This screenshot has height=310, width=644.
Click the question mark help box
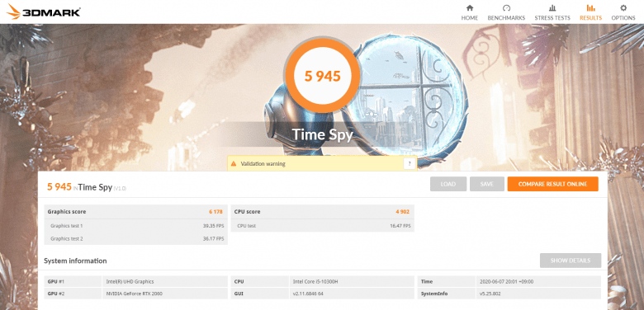coord(409,163)
